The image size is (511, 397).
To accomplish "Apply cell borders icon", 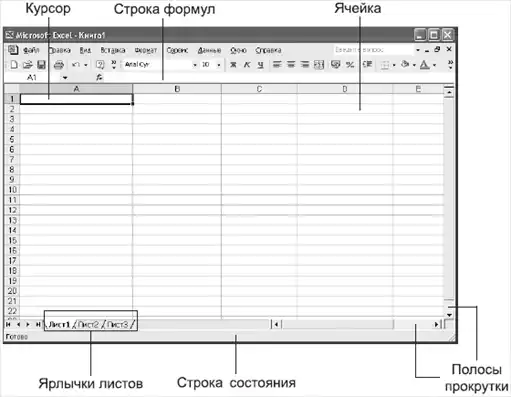I will click(x=385, y=65).
